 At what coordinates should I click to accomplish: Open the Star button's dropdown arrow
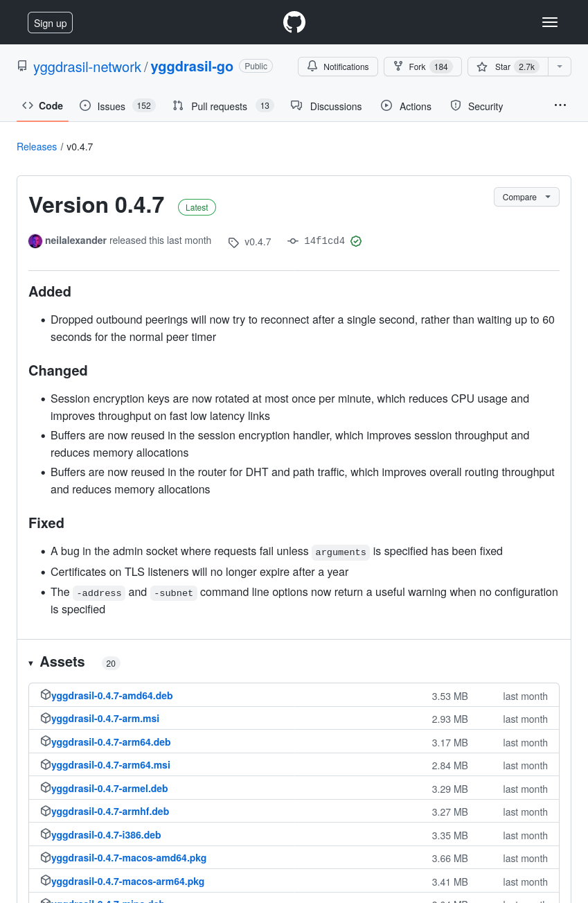(x=560, y=67)
